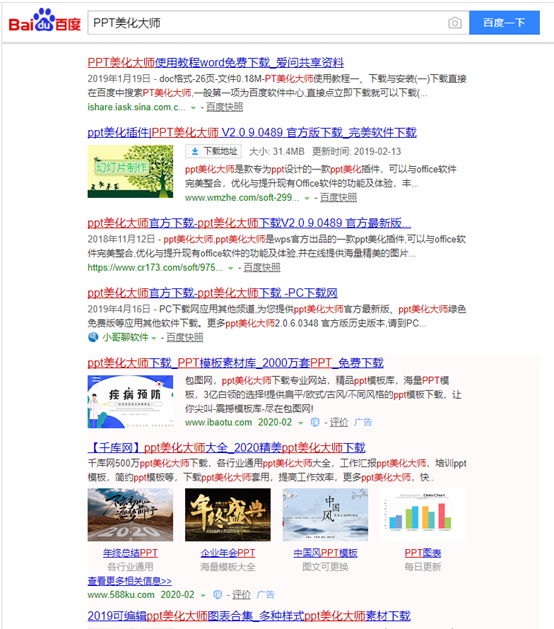The image size is (554, 629).
Task: Click the ishare.iask.sina.com URL text
Action: (x=136, y=108)
